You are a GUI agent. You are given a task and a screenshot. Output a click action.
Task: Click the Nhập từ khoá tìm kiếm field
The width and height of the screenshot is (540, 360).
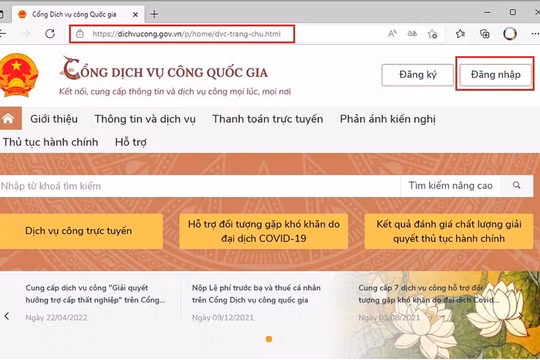[x=200, y=186]
